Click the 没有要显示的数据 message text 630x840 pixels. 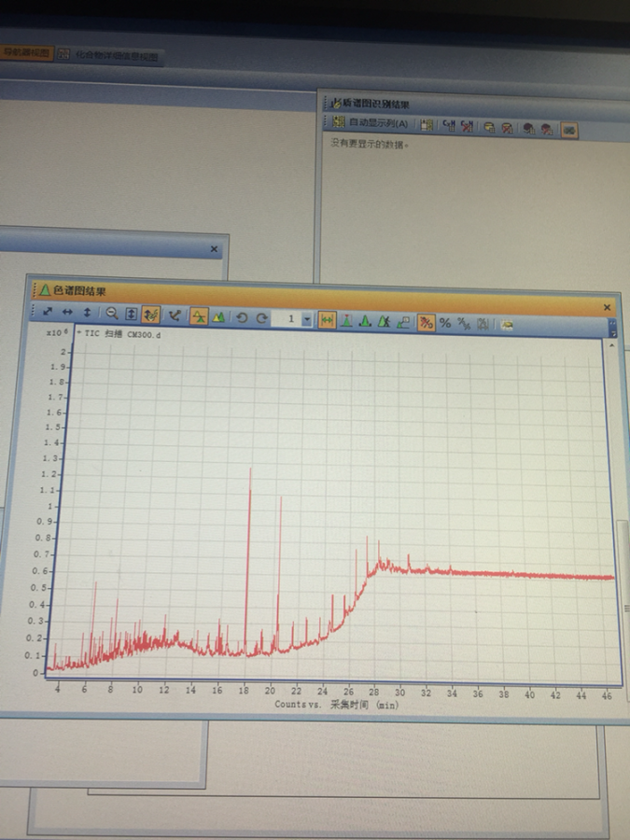click(370, 144)
